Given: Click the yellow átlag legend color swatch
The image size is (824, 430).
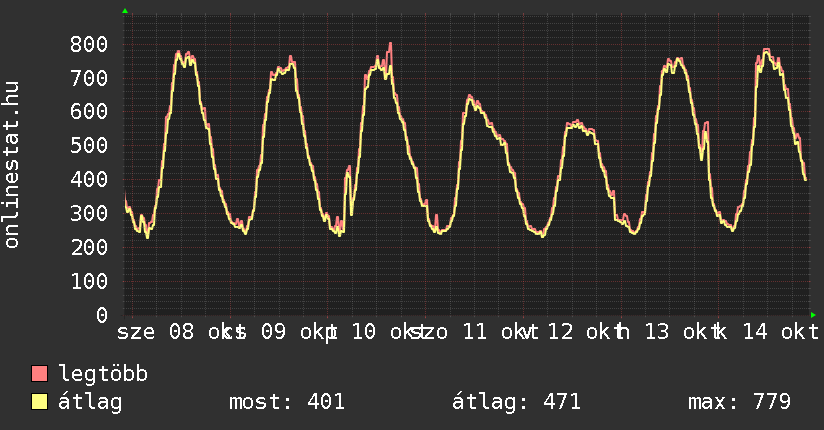Looking at the screenshot, I should 40,402.
